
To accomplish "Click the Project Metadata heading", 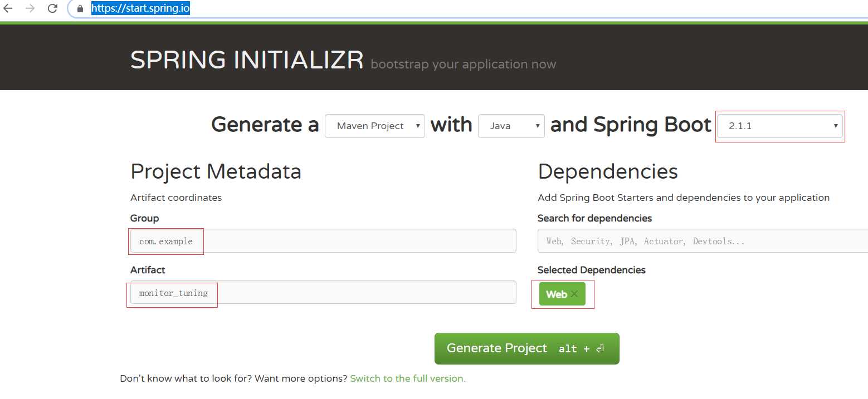I will (216, 171).
